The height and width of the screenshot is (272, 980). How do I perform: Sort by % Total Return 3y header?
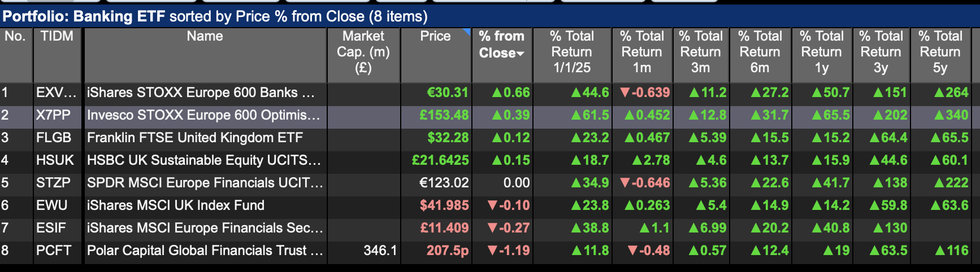881,55
